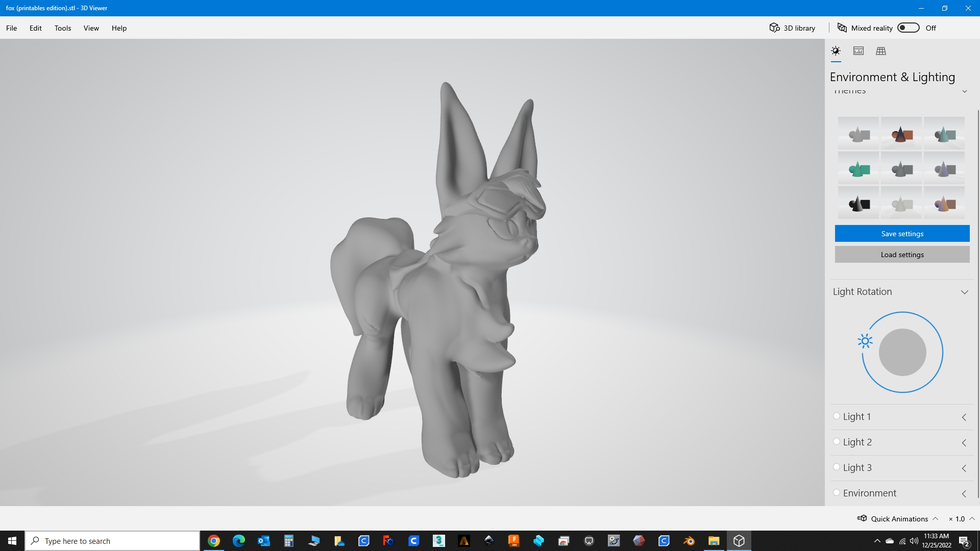Enable the Light 1 radio button
The height and width of the screenshot is (551, 980).
click(x=837, y=416)
